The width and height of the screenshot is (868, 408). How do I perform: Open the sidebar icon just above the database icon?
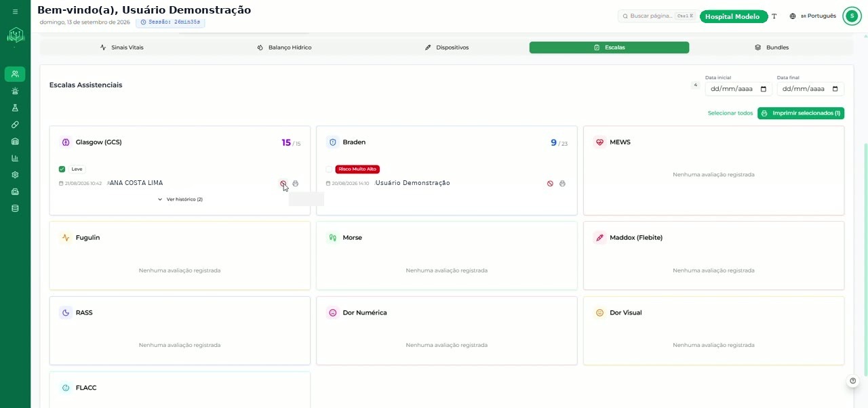tap(15, 192)
